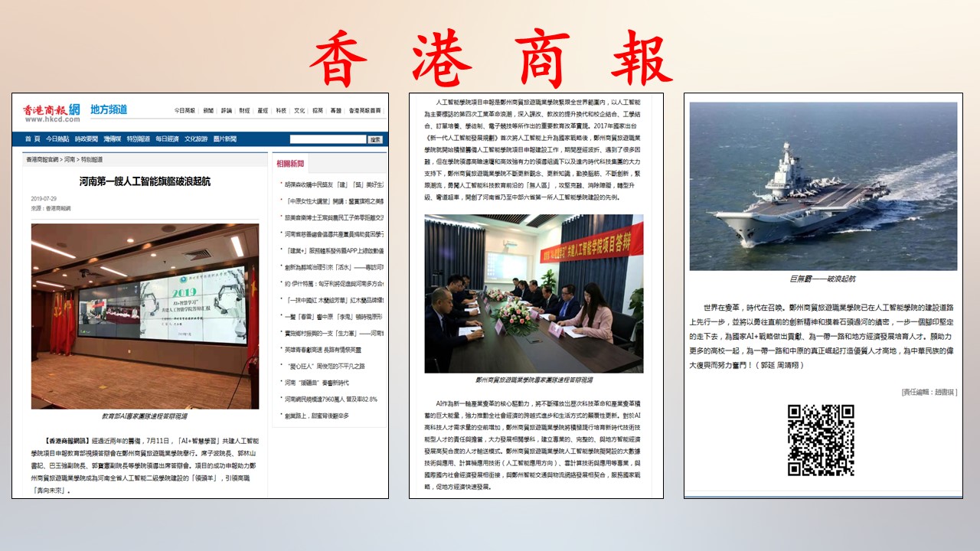Open the 文化 top navigation item
The image size is (980, 551).
pyautogui.click(x=299, y=111)
